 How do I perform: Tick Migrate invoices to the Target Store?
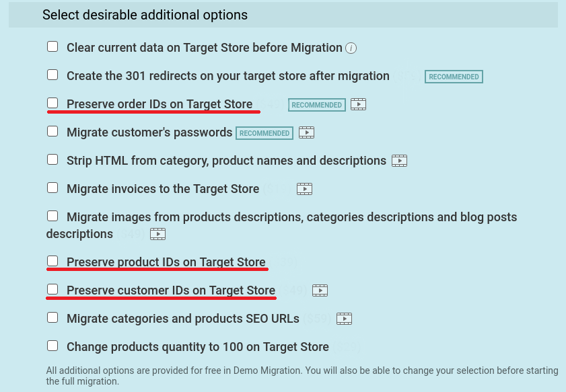[x=52, y=188]
